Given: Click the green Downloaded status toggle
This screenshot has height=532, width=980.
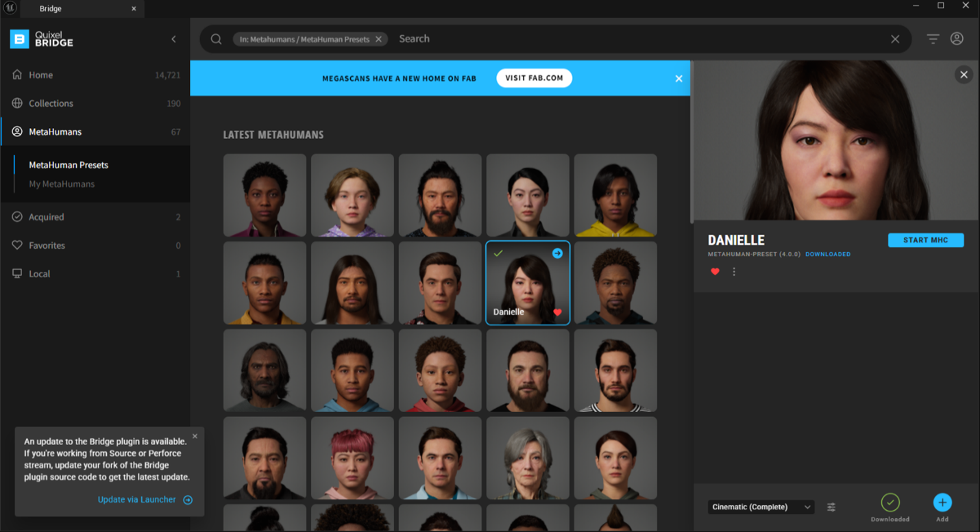Looking at the screenshot, I should pos(890,503).
